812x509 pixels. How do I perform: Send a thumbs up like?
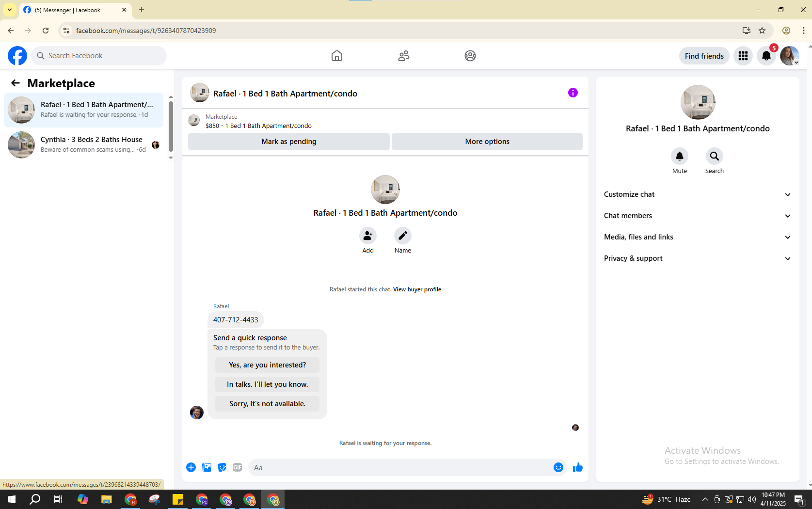tap(578, 467)
